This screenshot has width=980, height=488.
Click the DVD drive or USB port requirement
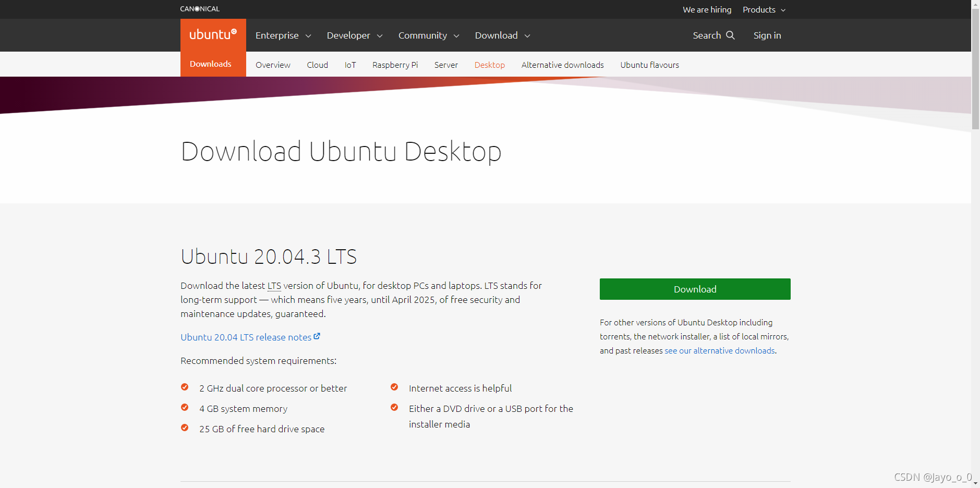click(491, 417)
